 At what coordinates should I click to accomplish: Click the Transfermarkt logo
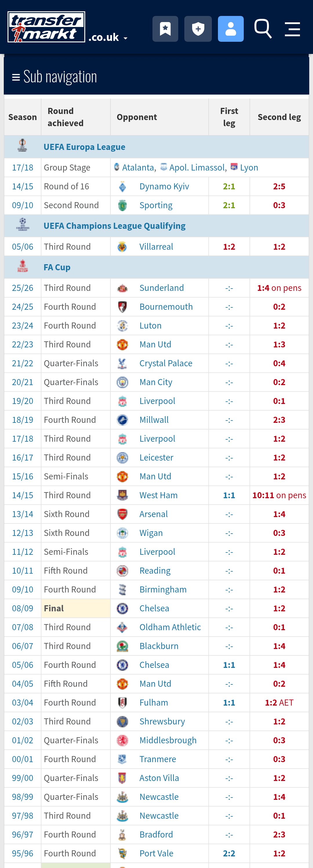(46, 27)
